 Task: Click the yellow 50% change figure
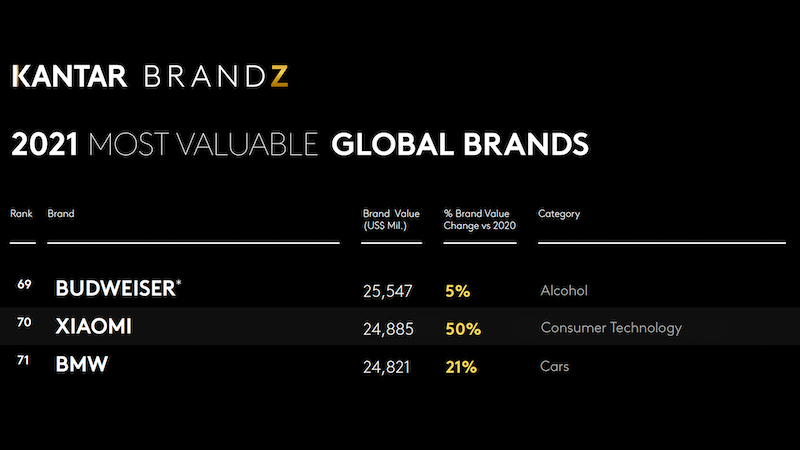(463, 329)
